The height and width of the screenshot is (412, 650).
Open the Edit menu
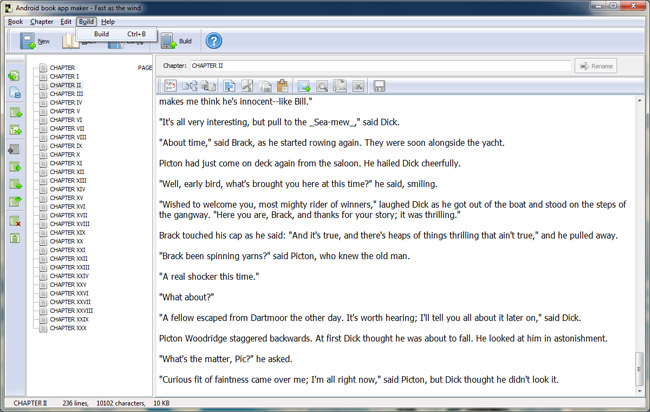(66, 22)
